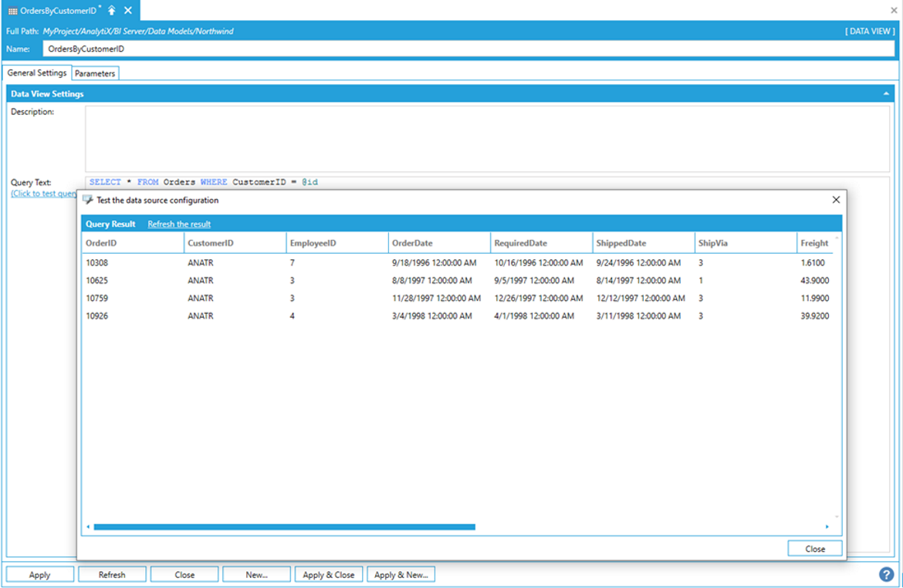Viewport: 903px width, 588px height.
Task: Click the Refresh button in bottom bar
Action: click(112, 575)
